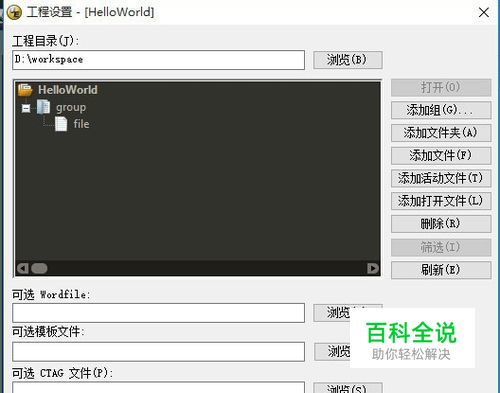Click the tree scrollbar right arrow
Screen dimensions: 500x393
(373, 268)
